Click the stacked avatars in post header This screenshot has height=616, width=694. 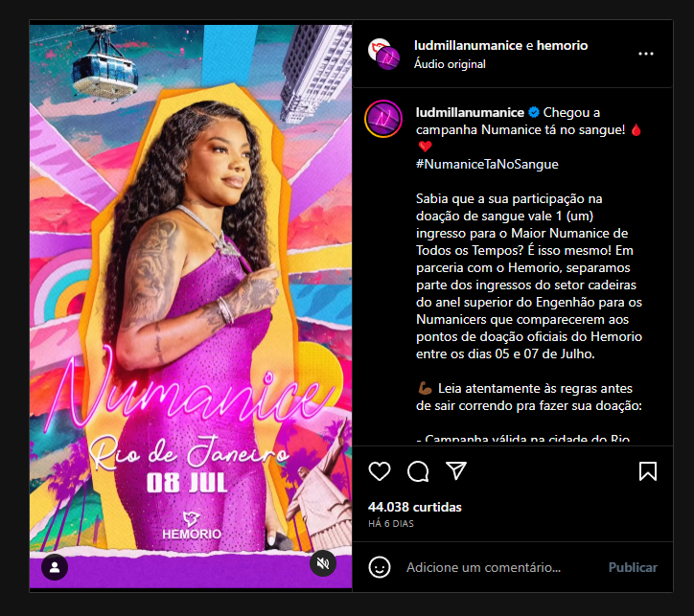pos(383,54)
